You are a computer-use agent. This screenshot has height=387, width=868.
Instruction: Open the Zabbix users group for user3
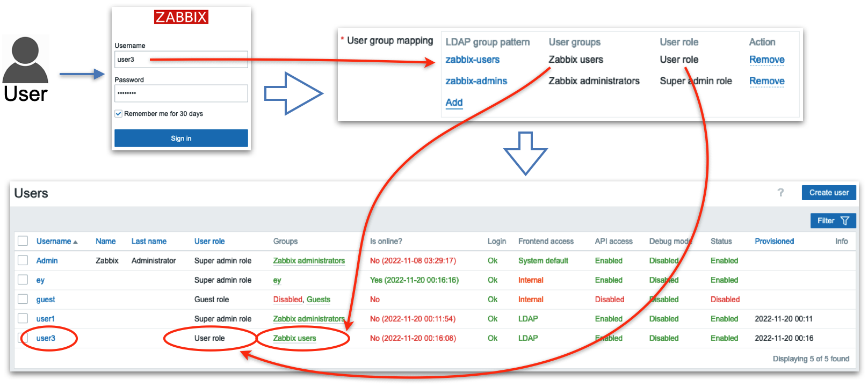pos(294,338)
